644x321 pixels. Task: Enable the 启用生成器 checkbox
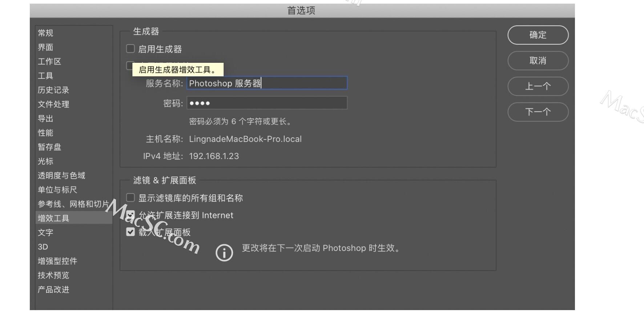(130, 49)
